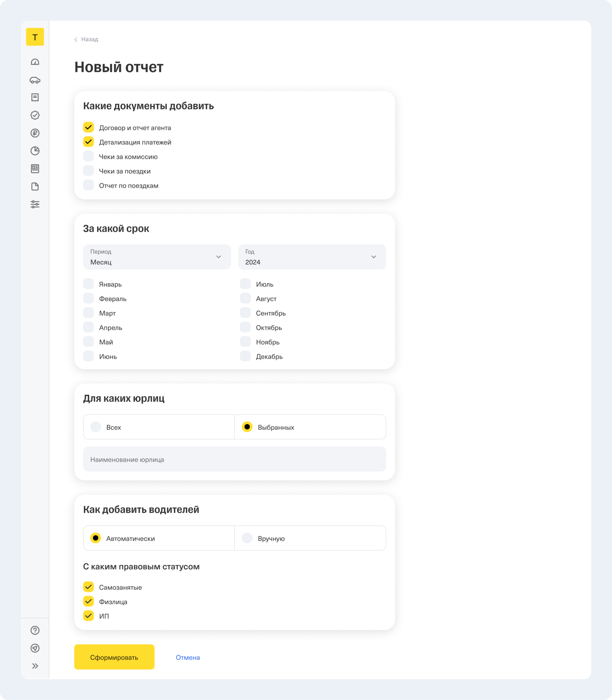This screenshot has width=612, height=700.
Task: Open the settings sliders icon in sidebar
Action: (x=35, y=204)
